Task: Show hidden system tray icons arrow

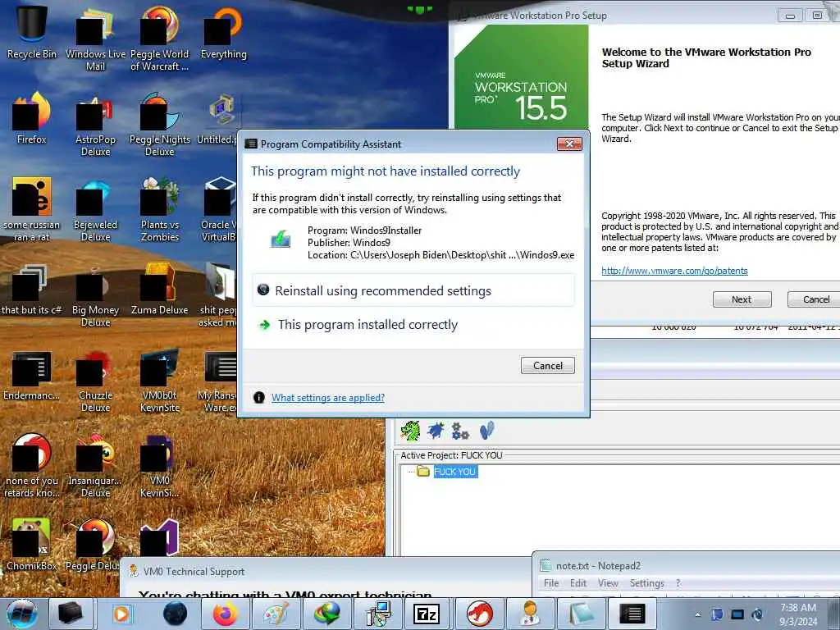Action: pyautogui.click(x=697, y=614)
